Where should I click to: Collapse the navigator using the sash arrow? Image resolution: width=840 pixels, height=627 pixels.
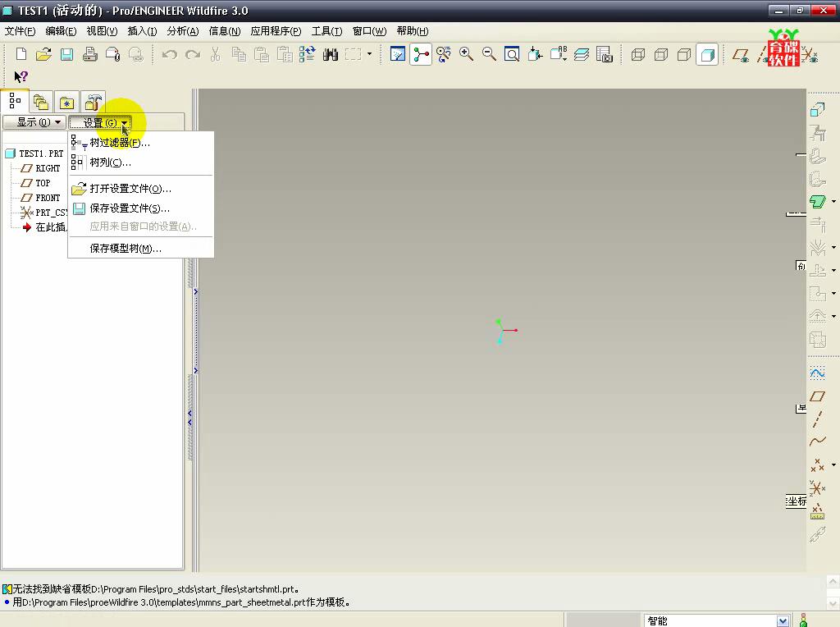[x=189, y=418]
